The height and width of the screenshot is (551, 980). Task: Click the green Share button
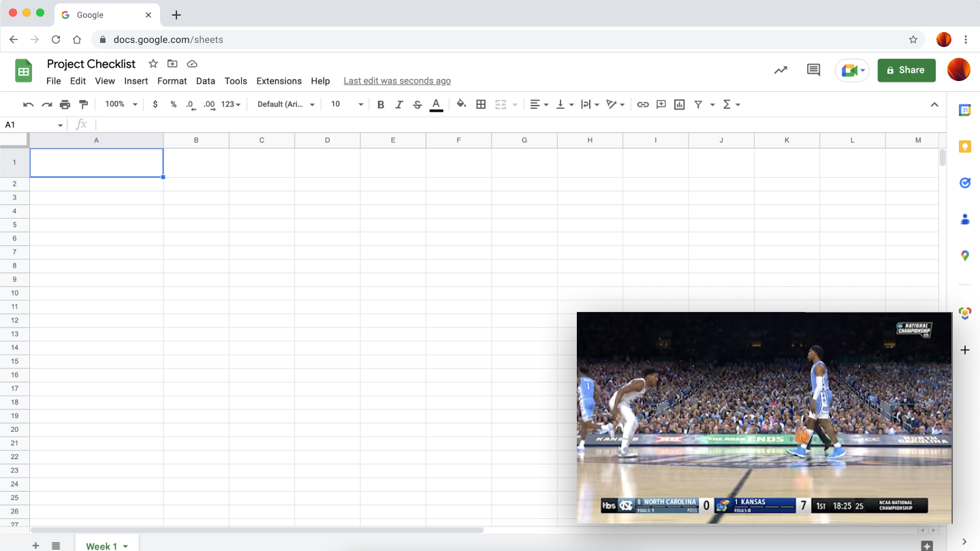(x=906, y=69)
